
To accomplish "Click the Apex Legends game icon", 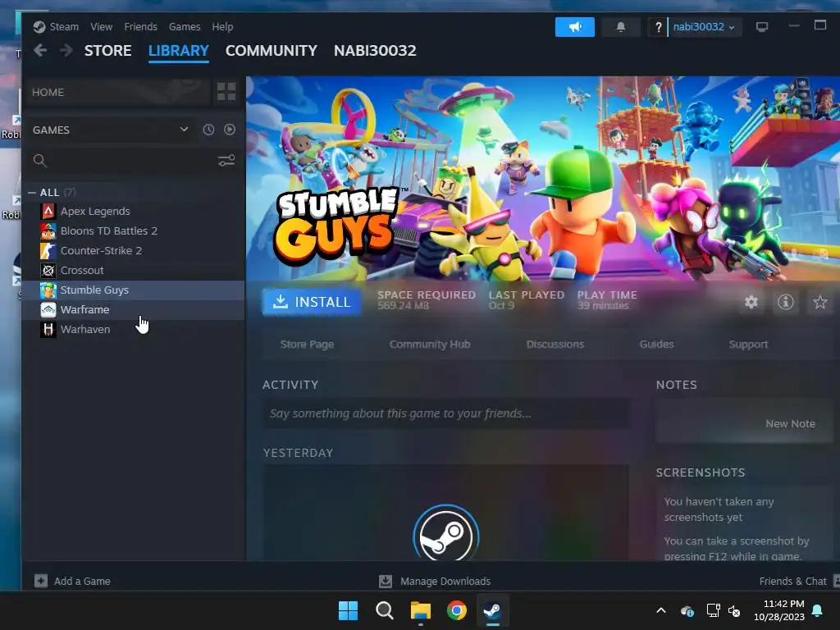I will (48, 211).
